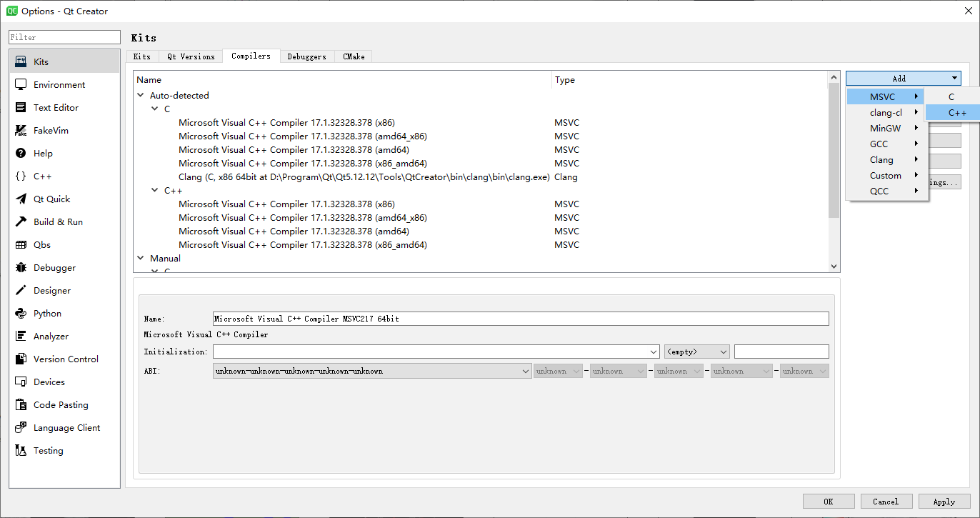
Task: Open the Language Client icon
Action: (x=21, y=427)
